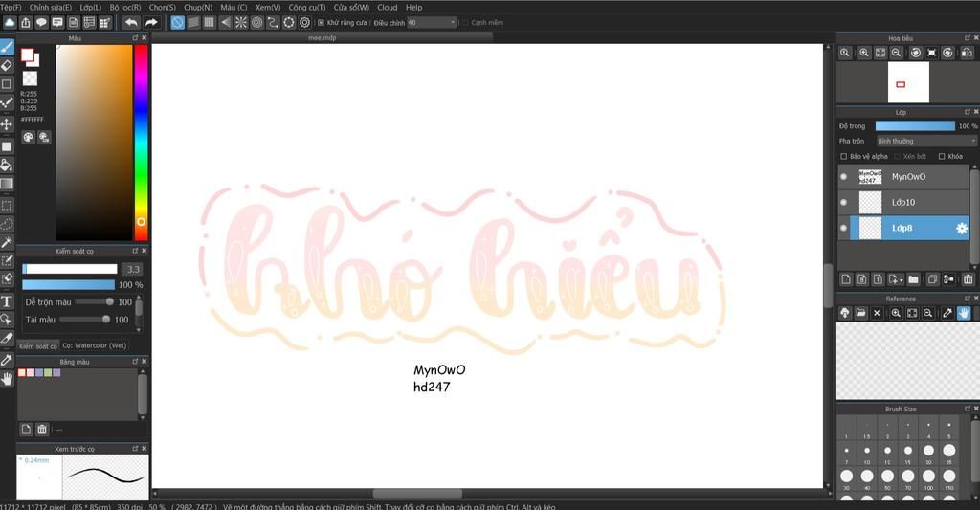Image resolution: width=980 pixels, height=510 pixels.
Task: Create a layer folder
Action: tap(913, 279)
